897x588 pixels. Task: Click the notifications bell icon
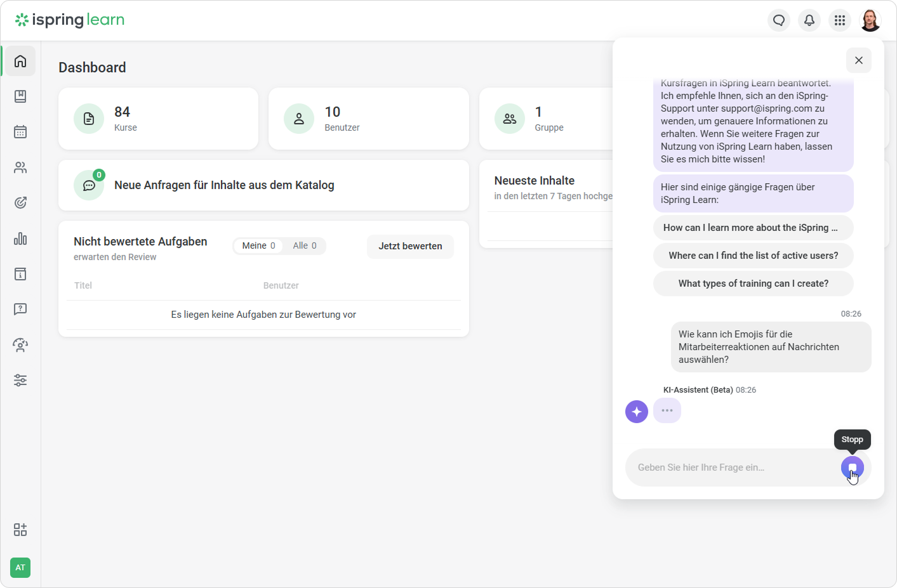tap(809, 20)
